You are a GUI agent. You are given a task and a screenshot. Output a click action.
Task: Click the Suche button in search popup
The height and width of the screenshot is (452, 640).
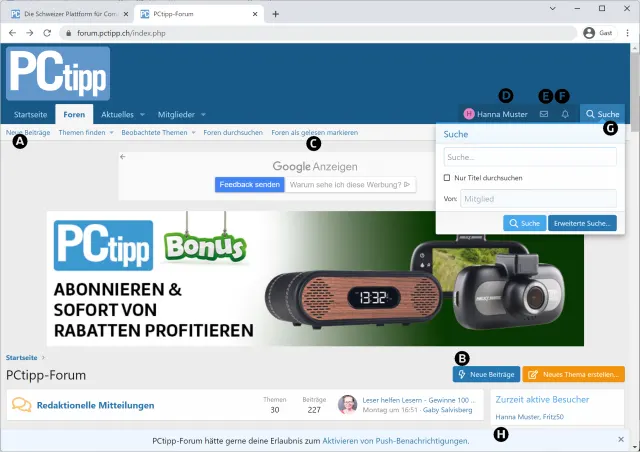[x=524, y=223]
